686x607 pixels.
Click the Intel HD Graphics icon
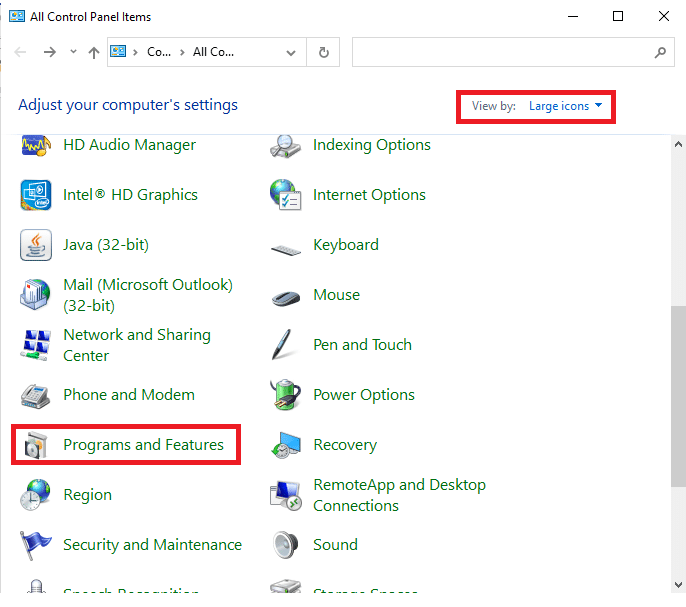click(x=36, y=195)
